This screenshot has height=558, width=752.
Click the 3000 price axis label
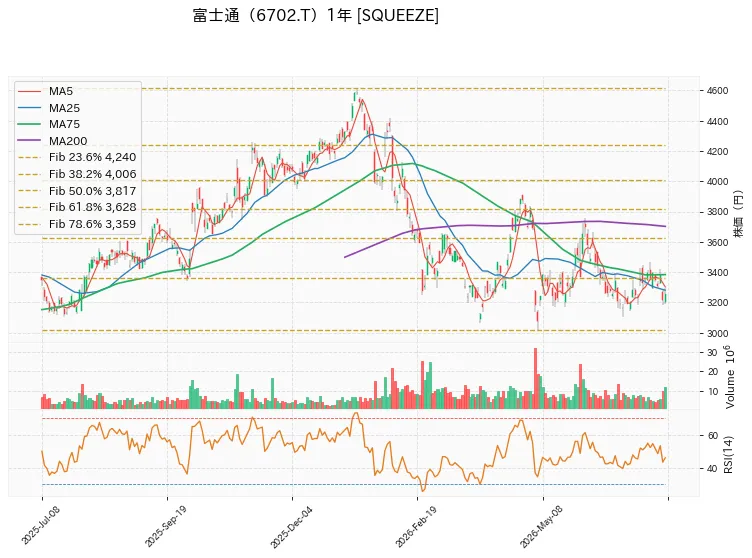tap(717, 333)
